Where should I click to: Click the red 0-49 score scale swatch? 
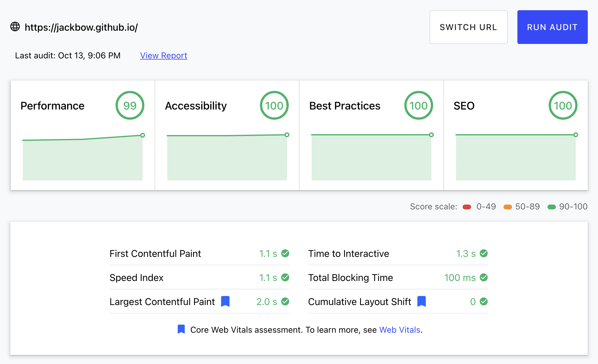467,207
